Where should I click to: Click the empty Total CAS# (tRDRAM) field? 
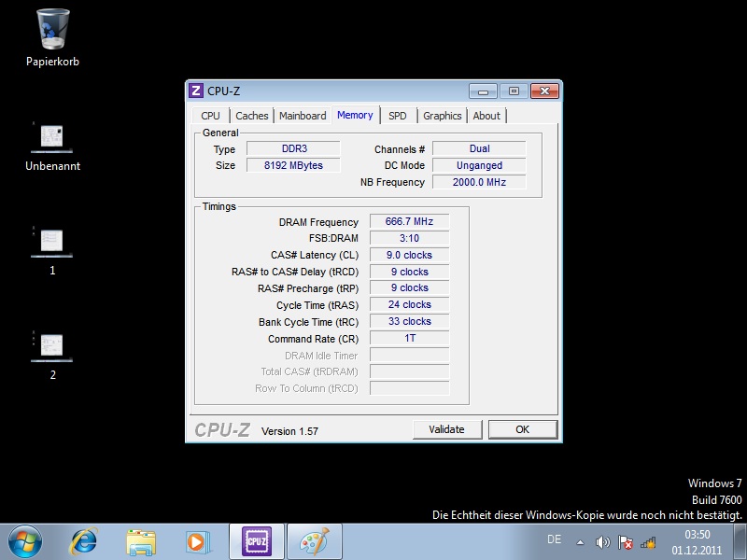pos(409,371)
